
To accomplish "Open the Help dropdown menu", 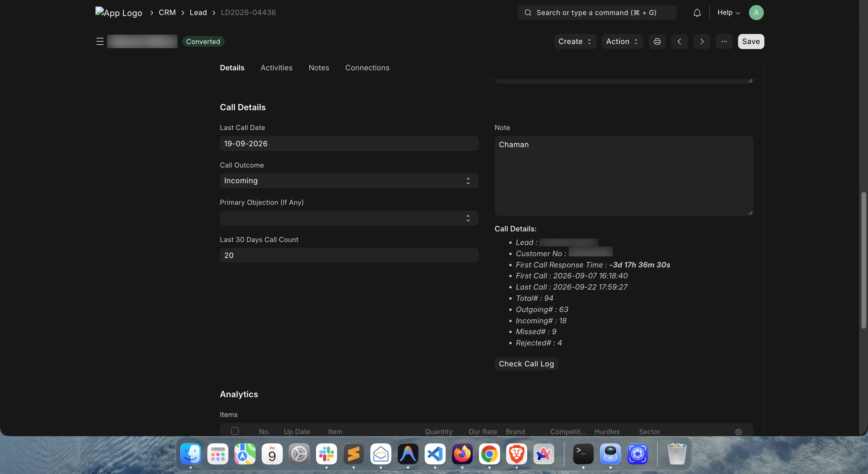I will pos(728,13).
